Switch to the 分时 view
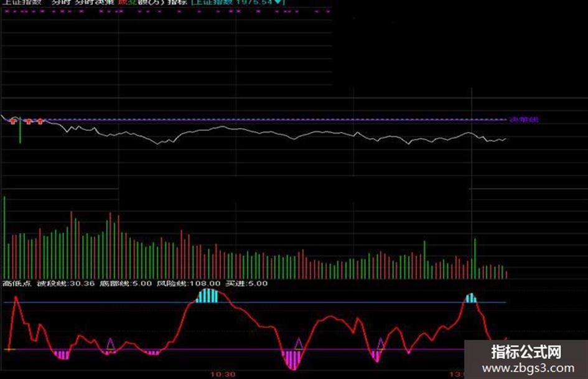588x379 pixels. [x=62, y=3]
